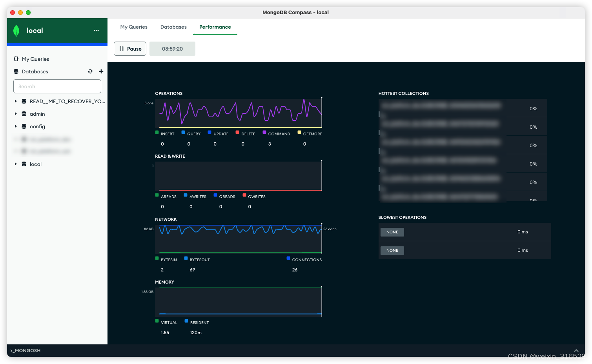Click the 08:59:20 time display

click(x=172, y=49)
